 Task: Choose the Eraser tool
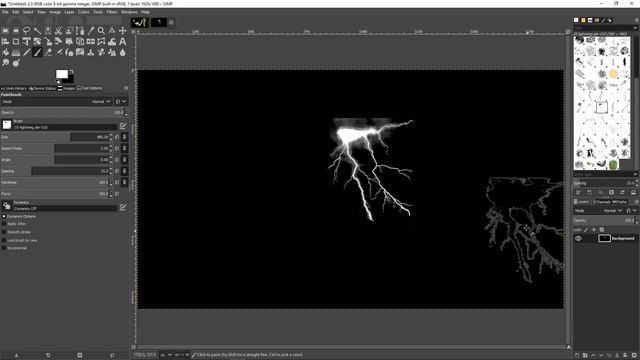click(48, 53)
